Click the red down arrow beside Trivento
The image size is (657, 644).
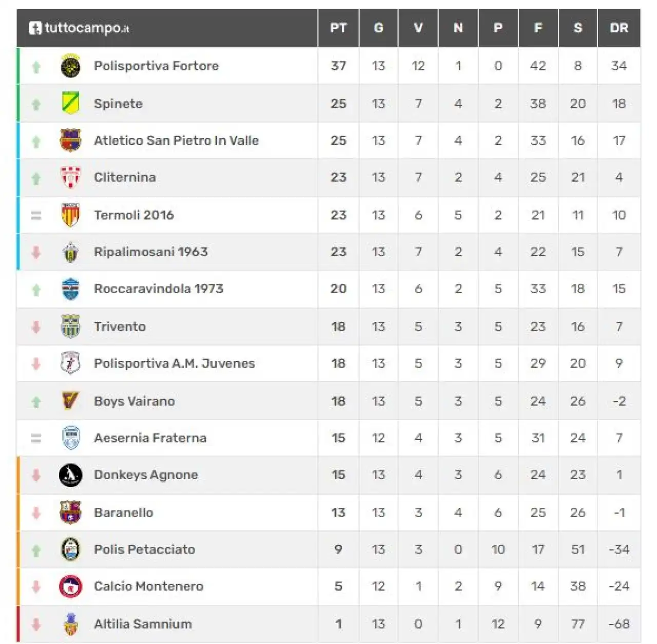pyautogui.click(x=36, y=327)
